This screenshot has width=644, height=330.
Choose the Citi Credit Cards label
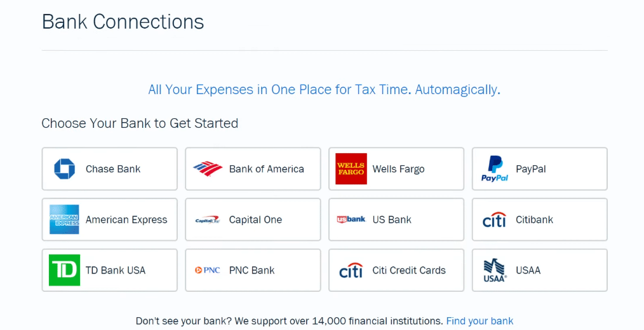click(409, 270)
